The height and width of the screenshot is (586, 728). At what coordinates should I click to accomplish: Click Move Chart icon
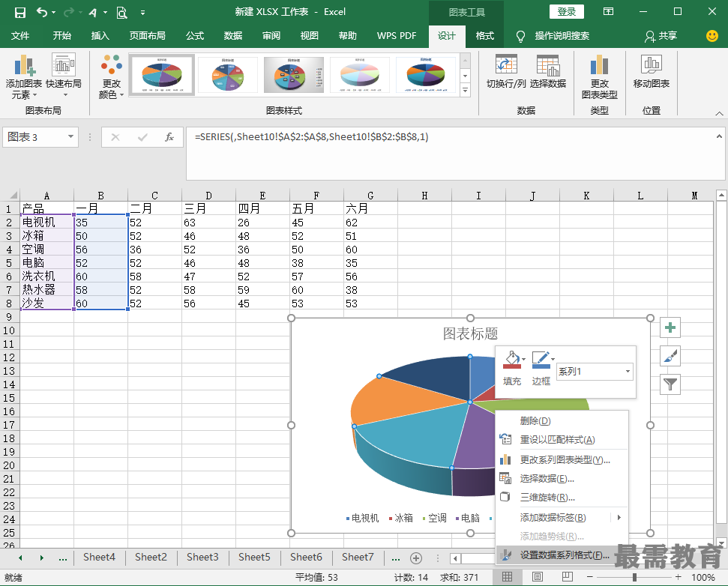[x=652, y=65]
